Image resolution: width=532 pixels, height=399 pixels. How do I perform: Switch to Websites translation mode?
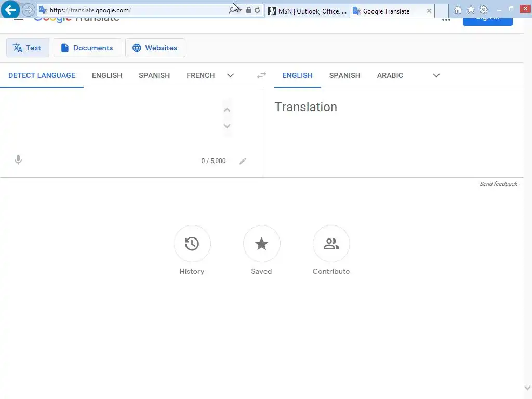tap(155, 48)
